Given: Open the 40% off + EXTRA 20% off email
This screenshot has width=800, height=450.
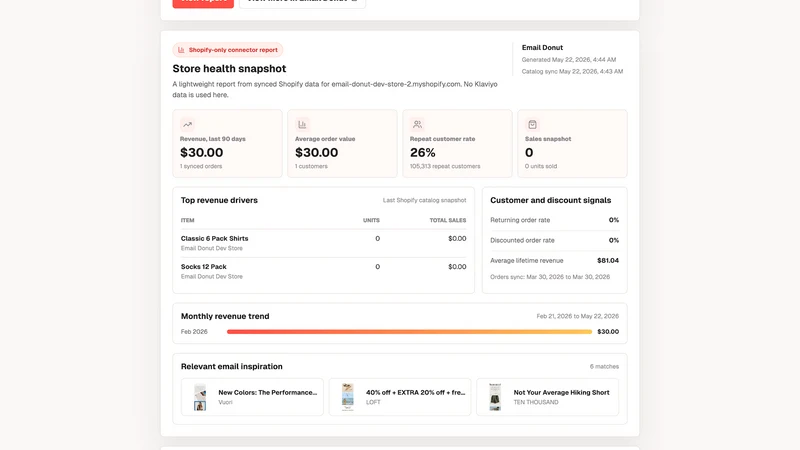Looking at the screenshot, I should (x=399, y=397).
